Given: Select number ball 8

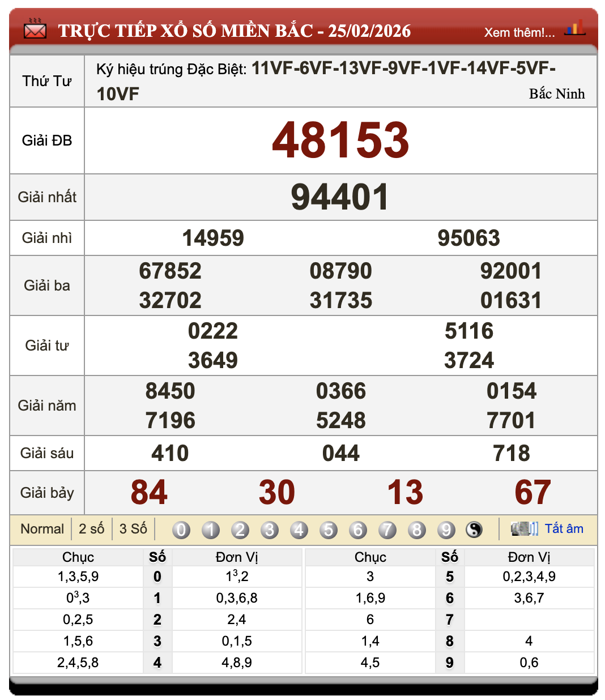Looking at the screenshot, I should [x=417, y=530].
